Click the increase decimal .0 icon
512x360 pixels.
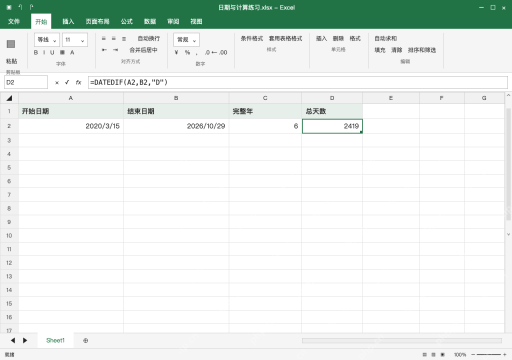pos(208,52)
